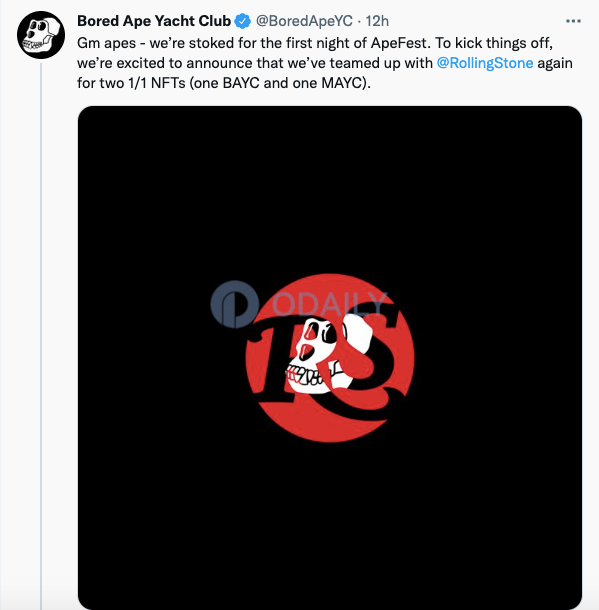Follow the @RollingStone mention link
The image size is (599, 610).
(x=485, y=63)
